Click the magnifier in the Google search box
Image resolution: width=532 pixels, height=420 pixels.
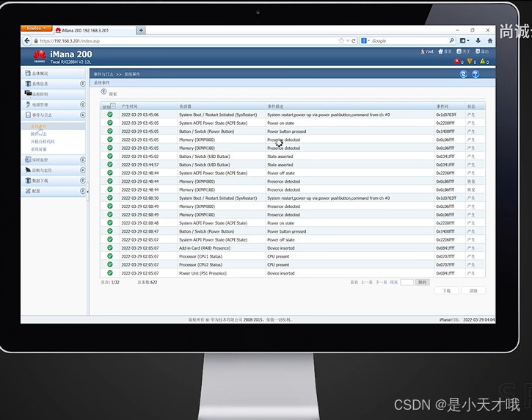(x=451, y=40)
